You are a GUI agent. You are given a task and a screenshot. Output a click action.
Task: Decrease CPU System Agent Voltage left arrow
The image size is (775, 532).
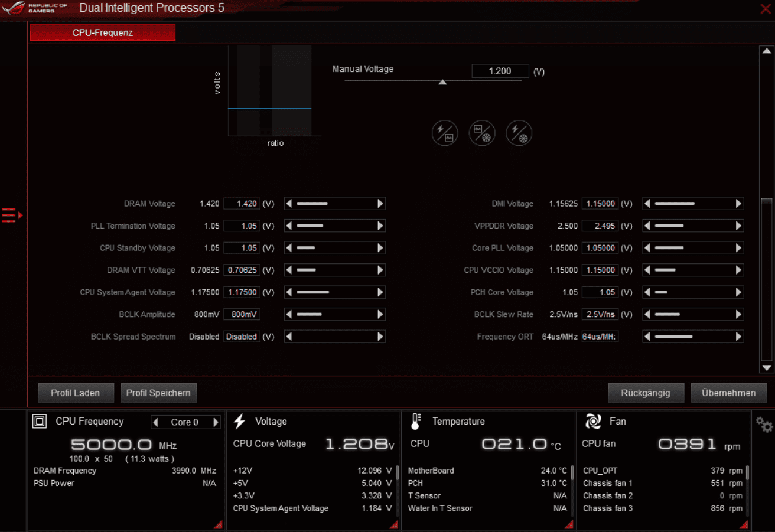coord(289,292)
